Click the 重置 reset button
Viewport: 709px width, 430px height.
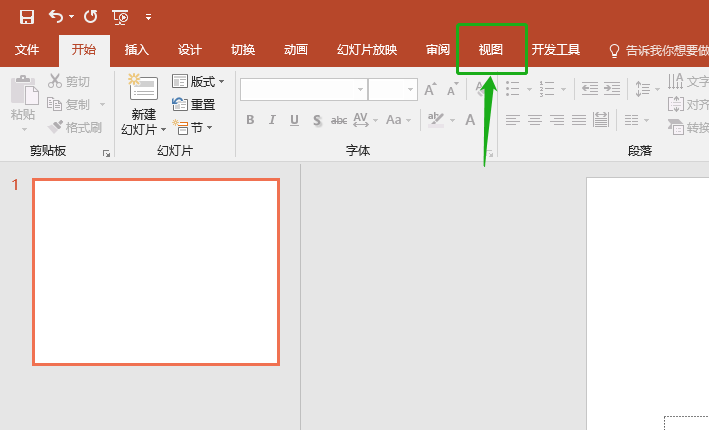point(194,104)
